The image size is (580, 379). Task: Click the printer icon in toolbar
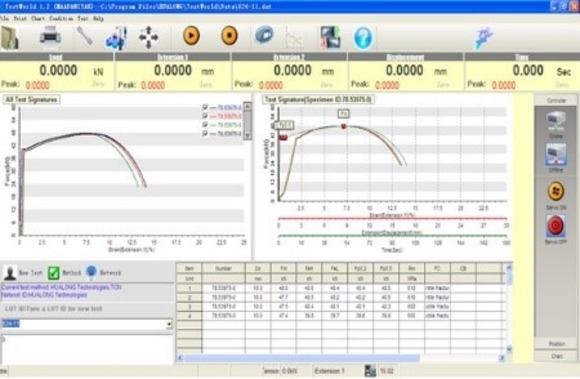50,37
